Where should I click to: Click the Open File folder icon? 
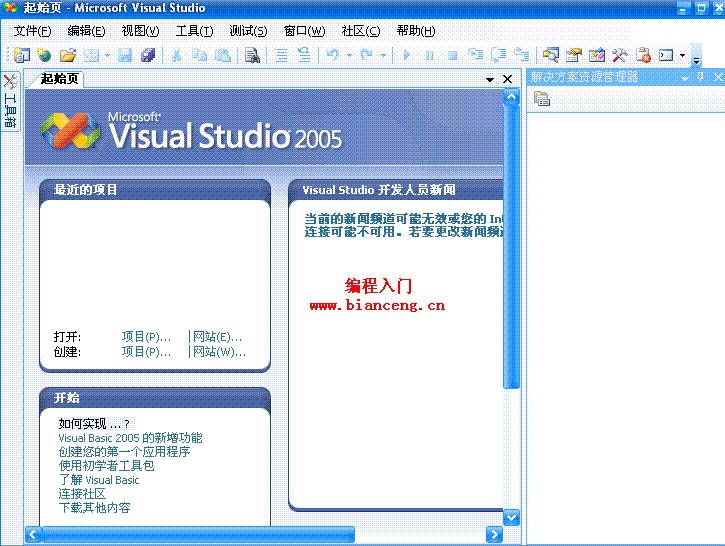(68, 55)
